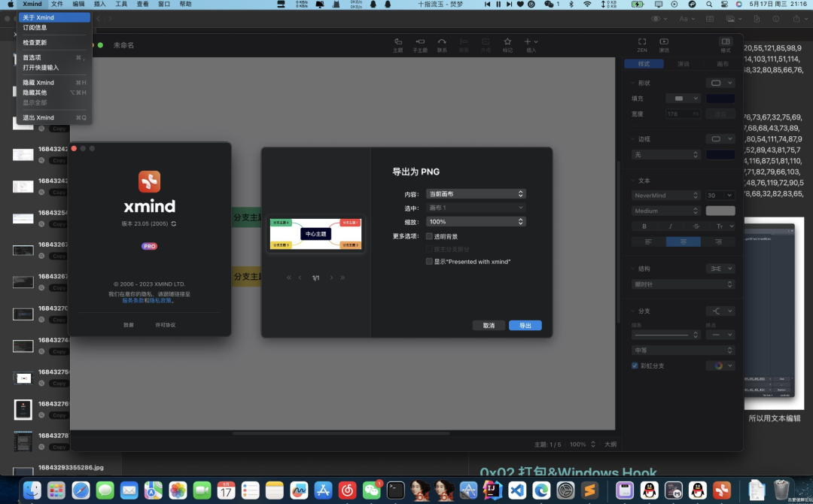813x504 pixels.
Task: Collapse the text (文本) section
Action: (x=633, y=181)
